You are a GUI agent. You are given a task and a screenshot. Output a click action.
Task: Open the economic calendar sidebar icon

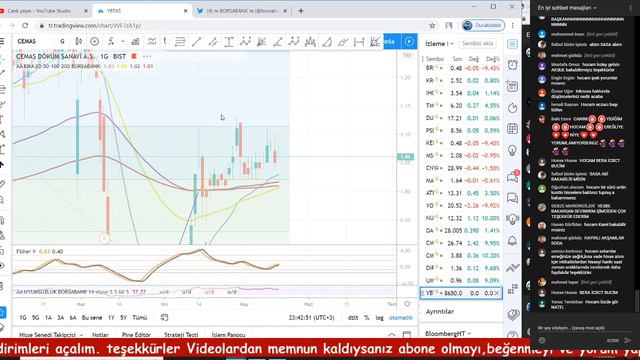click(x=512, y=86)
